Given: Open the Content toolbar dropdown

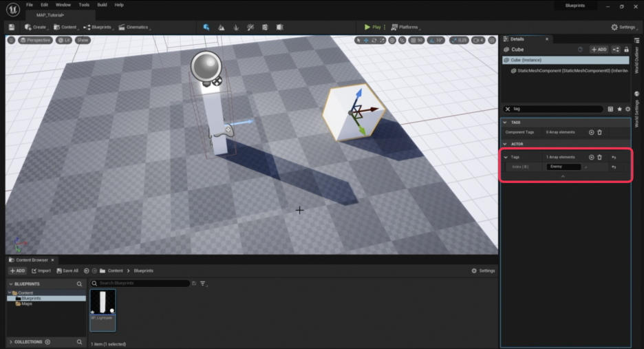Looking at the screenshot, I should pos(66,27).
